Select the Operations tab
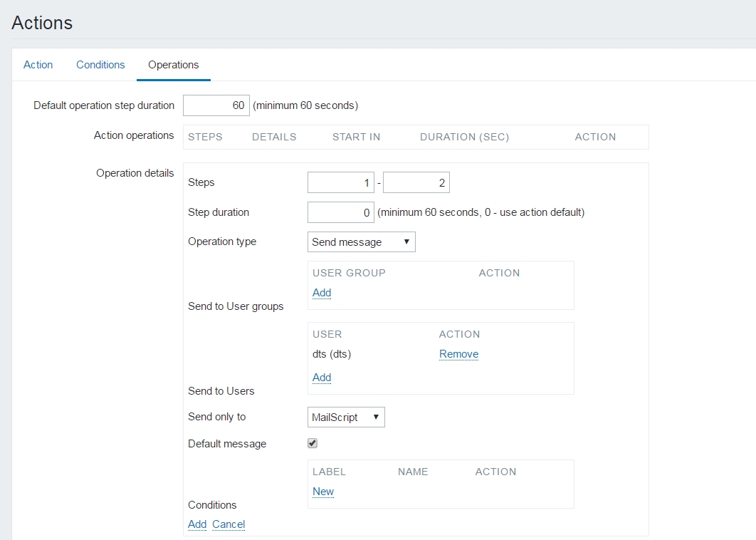756x540 pixels. (174, 65)
